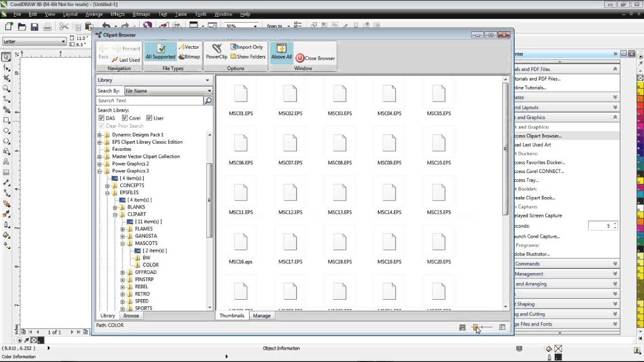
Task: Open the File menu
Action: click(x=17, y=14)
